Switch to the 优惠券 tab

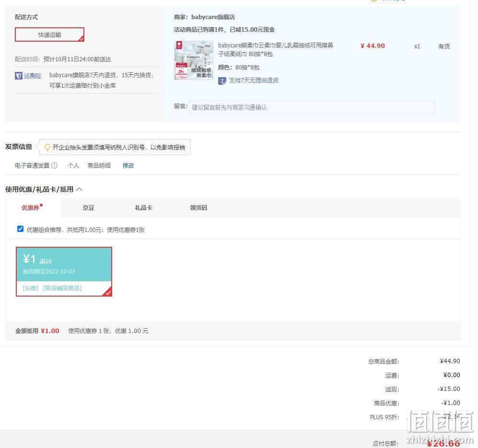(x=31, y=208)
